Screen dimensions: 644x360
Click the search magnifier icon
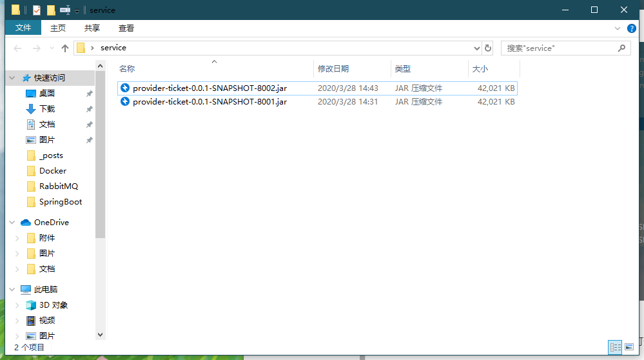621,48
